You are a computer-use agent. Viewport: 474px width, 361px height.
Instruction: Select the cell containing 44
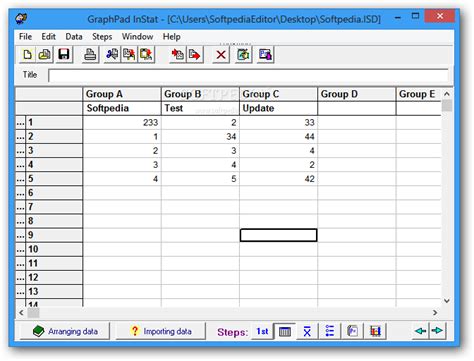(x=278, y=137)
